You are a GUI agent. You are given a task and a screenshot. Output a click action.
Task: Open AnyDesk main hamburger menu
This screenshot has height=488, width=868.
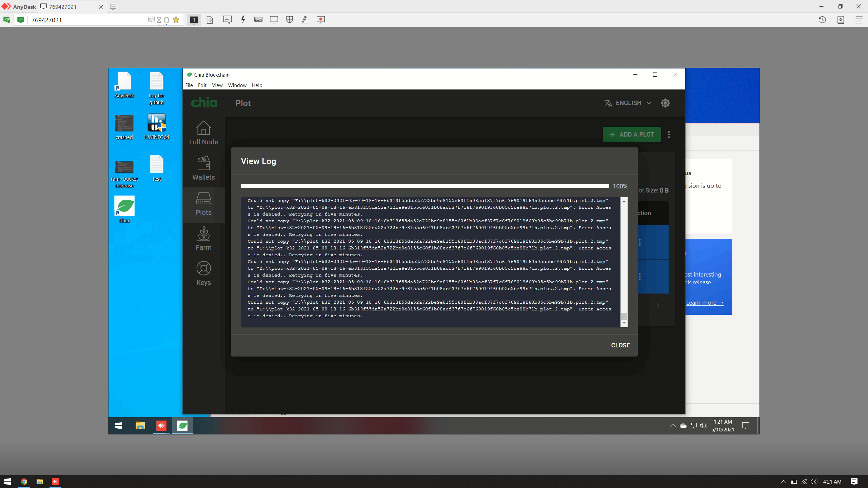(x=859, y=20)
